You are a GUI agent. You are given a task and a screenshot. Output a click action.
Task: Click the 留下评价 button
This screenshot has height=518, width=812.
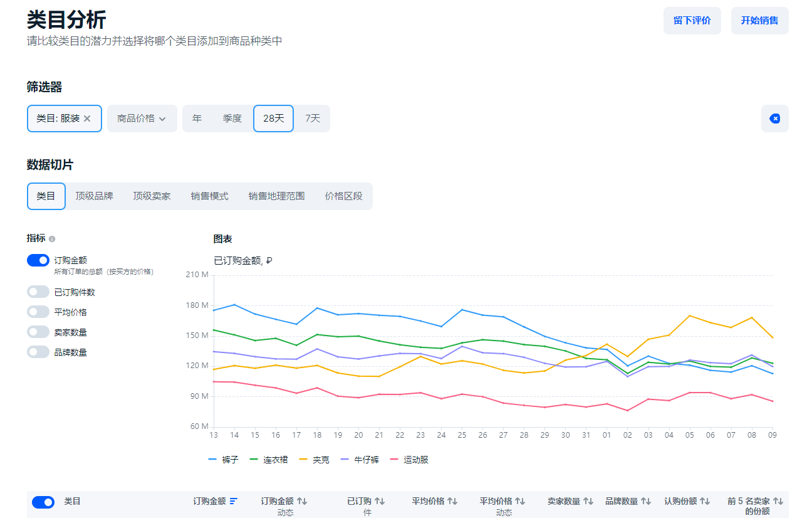pyautogui.click(x=692, y=21)
